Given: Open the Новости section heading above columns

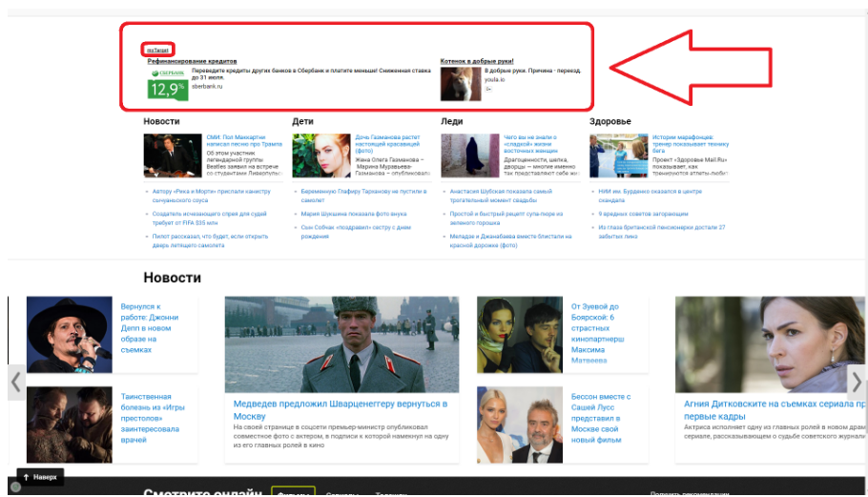Looking at the screenshot, I should [161, 121].
